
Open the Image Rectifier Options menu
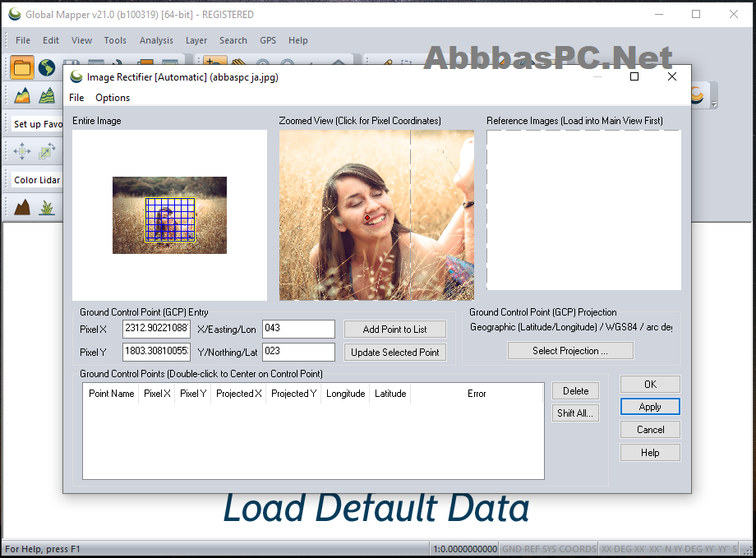pyautogui.click(x=113, y=98)
